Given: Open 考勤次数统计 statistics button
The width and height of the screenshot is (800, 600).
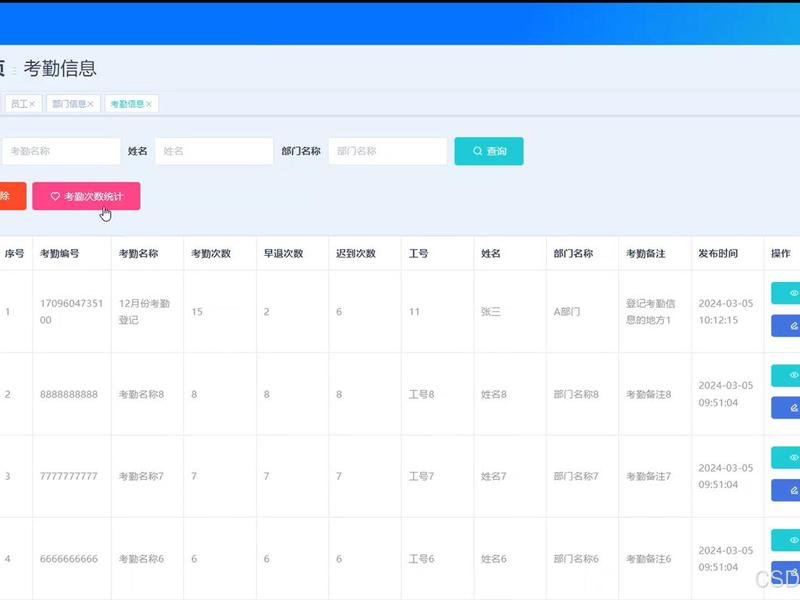Looking at the screenshot, I should tap(86, 196).
